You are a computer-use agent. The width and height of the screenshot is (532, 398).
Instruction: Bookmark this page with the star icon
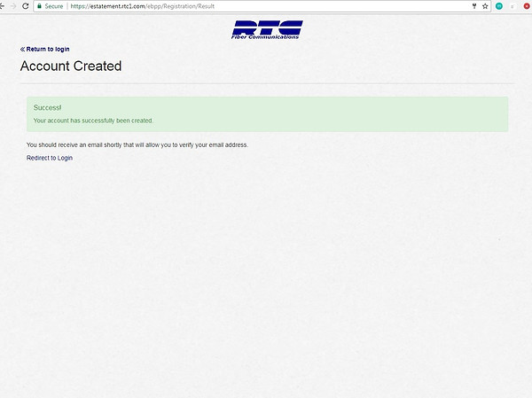(485, 6)
